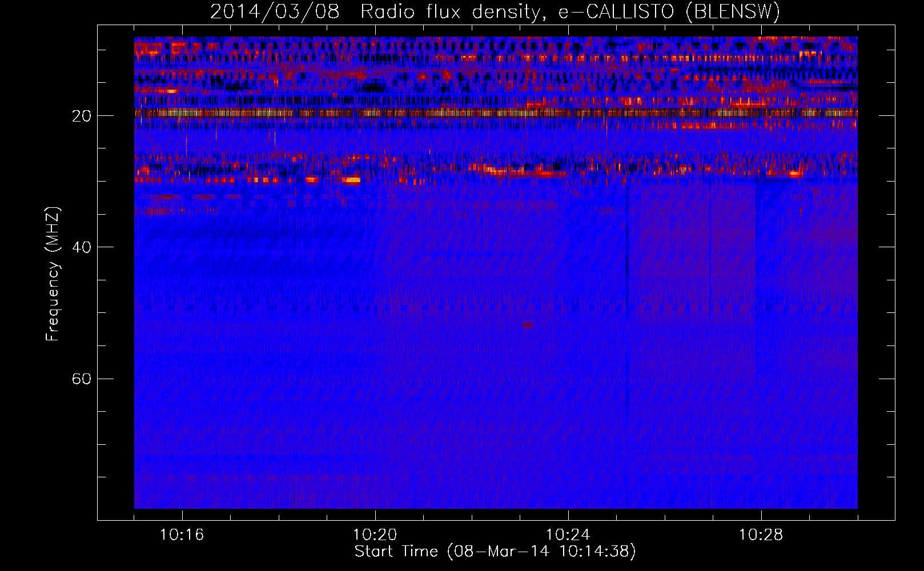This screenshot has width=924, height=571.
Task: Click the yellow-red interference band at 20 MHz
Action: (x=496, y=113)
